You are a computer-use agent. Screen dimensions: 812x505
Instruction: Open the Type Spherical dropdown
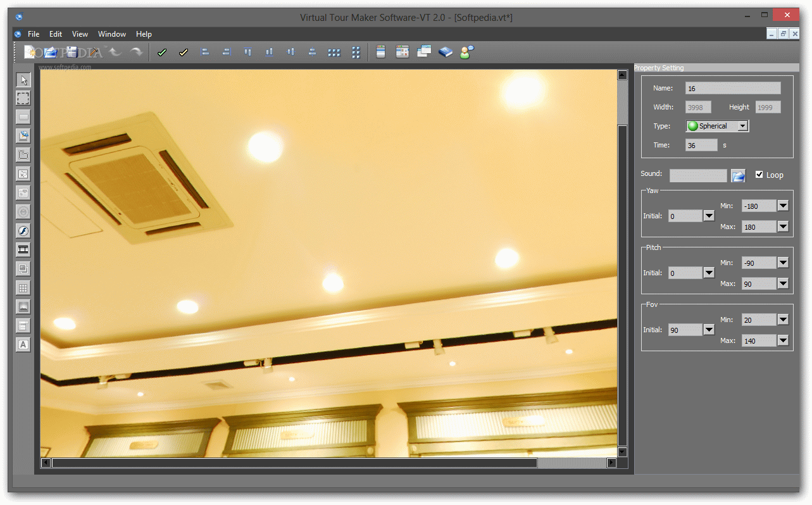[743, 126]
